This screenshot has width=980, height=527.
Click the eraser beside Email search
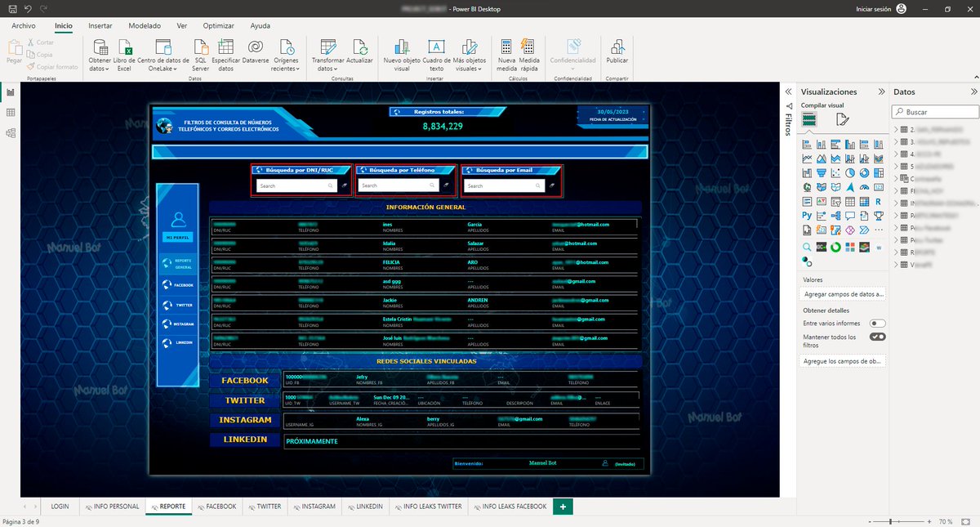(x=553, y=185)
